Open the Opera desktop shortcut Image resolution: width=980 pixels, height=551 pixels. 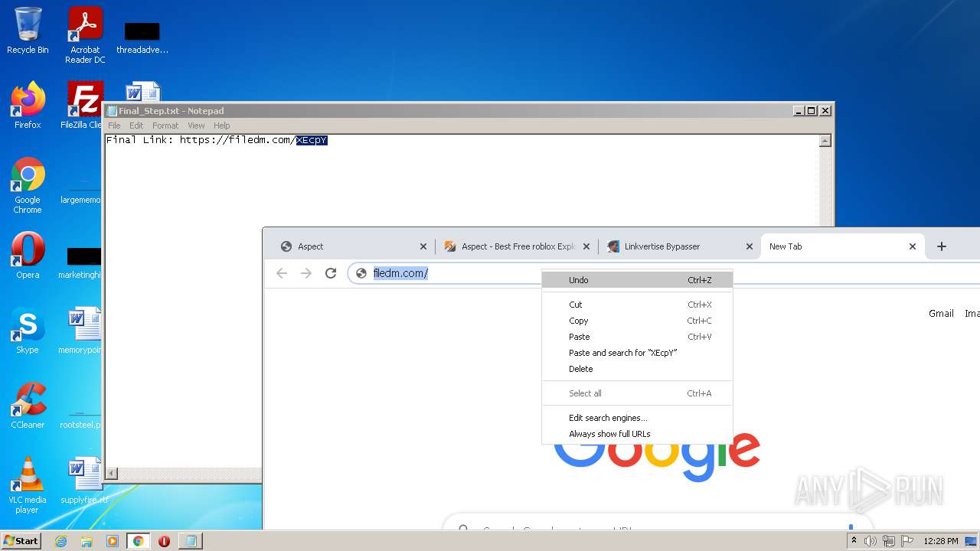click(x=28, y=256)
